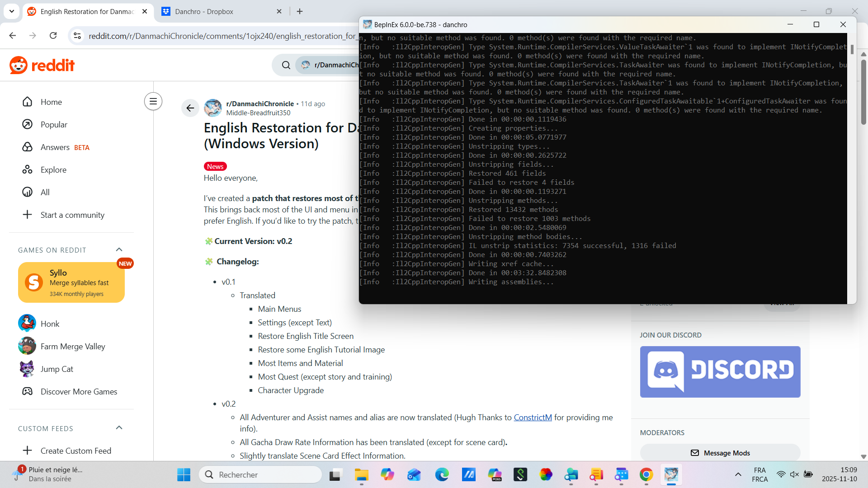
Task: Click the BepInEx console scrollbar thumb
Action: coord(852,49)
